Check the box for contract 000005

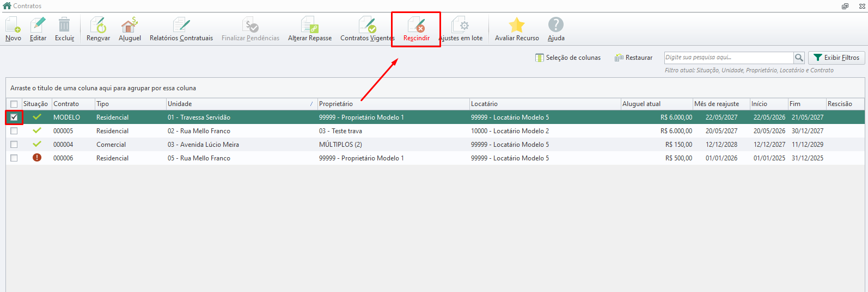click(x=14, y=131)
